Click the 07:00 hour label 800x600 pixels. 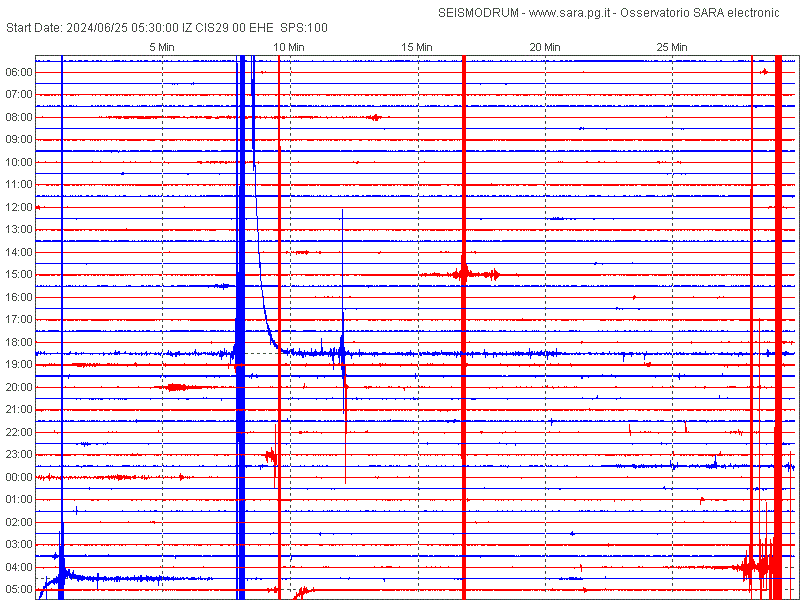pos(19,94)
